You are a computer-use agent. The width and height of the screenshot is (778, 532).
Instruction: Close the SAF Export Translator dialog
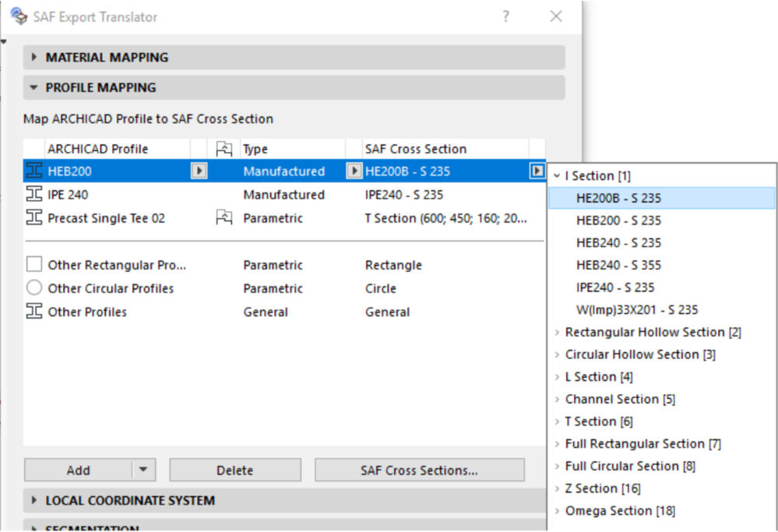click(x=556, y=16)
